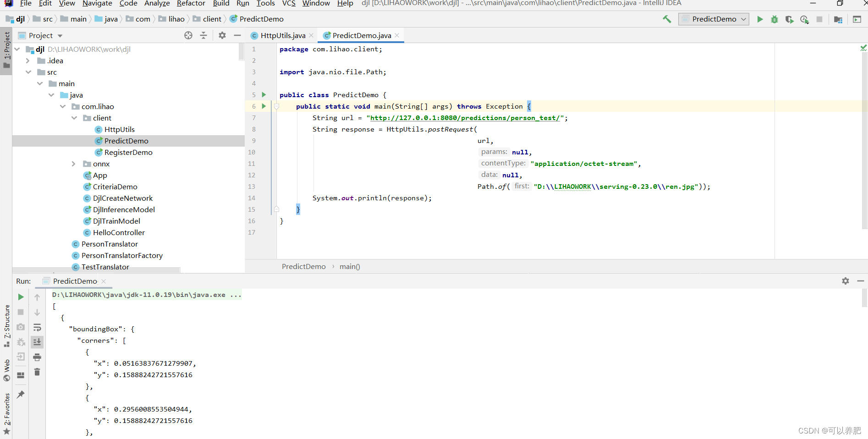Image resolution: width=868 pixels, height=439 pixels.
Task: Collapse all nodes in Project panel
Action: [203, 35]
